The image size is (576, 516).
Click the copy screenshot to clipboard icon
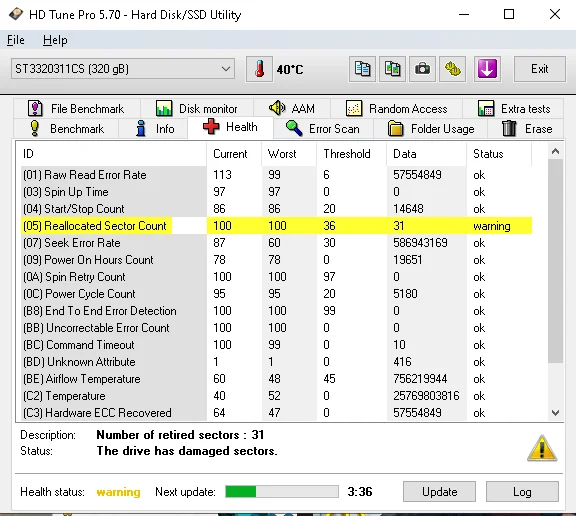click(x=392, y=69)
